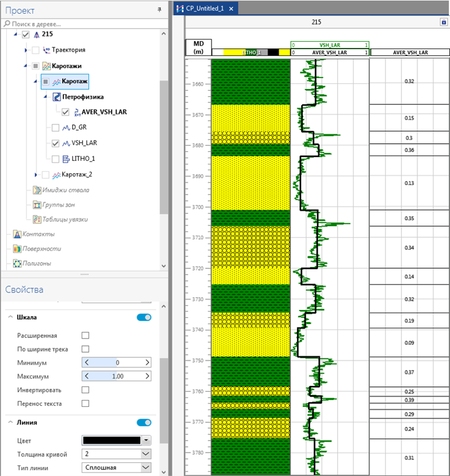Check the Траектория checkbox
The width and height of the screenshot is (450, 476).
pyautogui.click(x=35, y=50)
